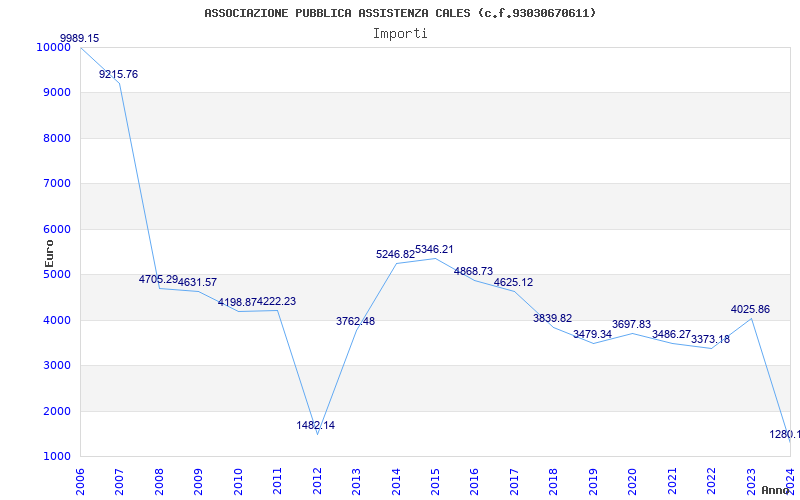Select the 5346.21 data label

pos(434,249)
